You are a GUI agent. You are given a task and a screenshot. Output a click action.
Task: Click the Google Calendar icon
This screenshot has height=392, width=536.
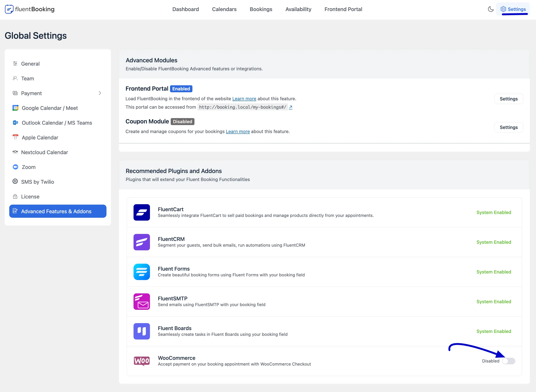point(15,108)
